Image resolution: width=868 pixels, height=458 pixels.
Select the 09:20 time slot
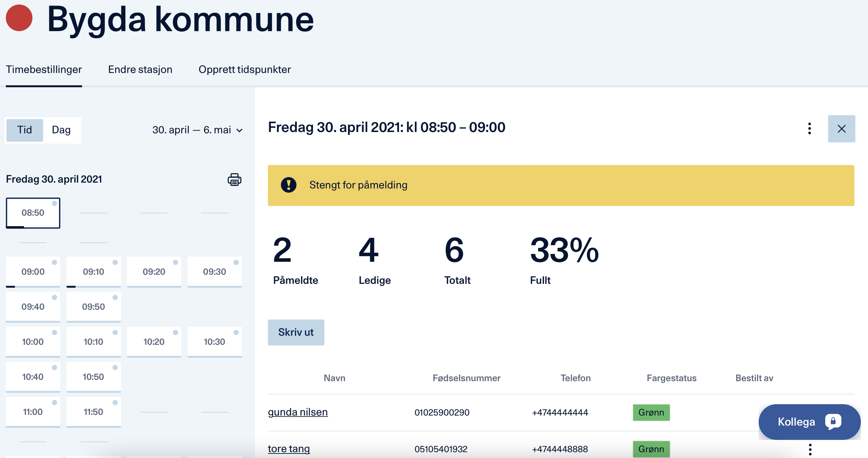(154, 272)
